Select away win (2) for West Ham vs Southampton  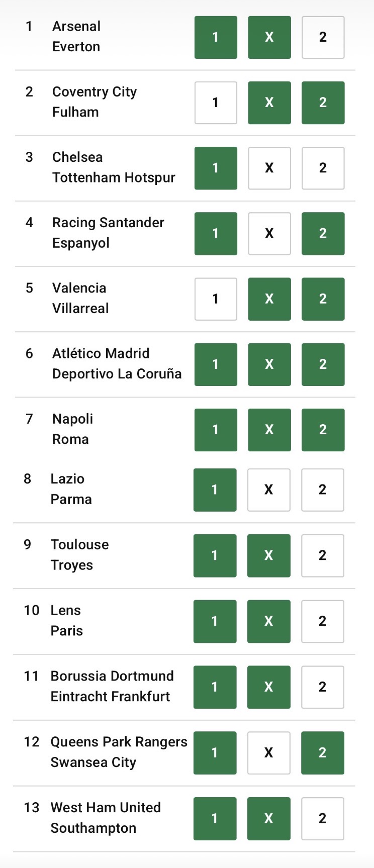[322, 819]
